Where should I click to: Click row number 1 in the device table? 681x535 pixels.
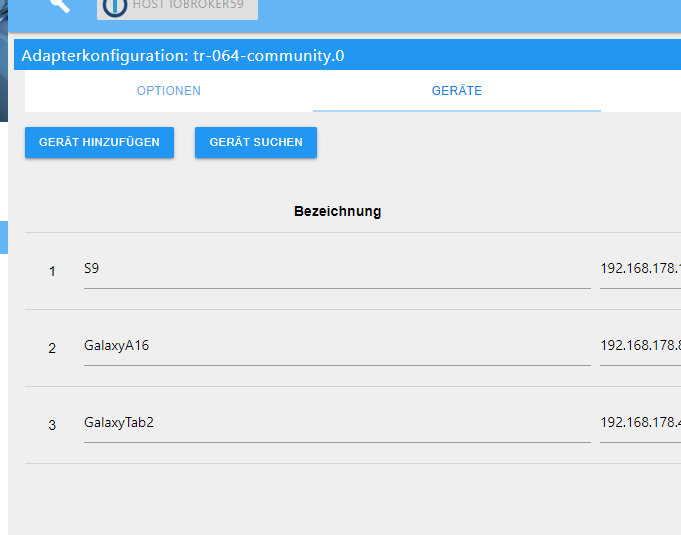(52, 271)
